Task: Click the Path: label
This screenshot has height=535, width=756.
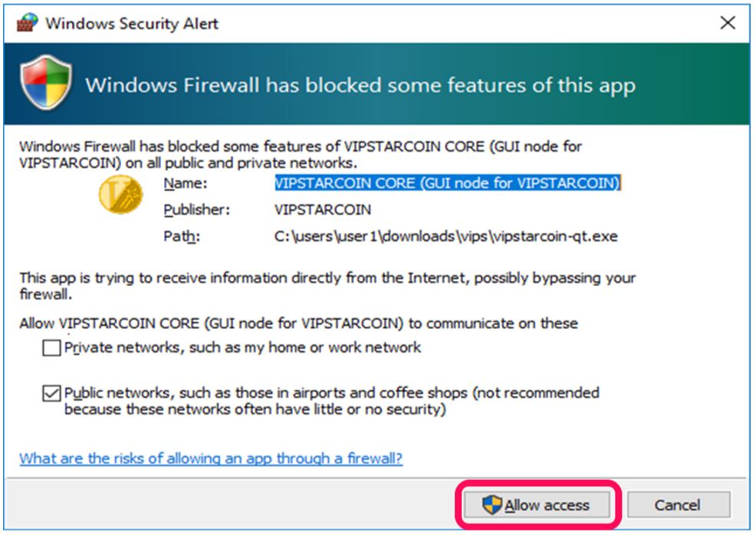Action: point(182,236)
